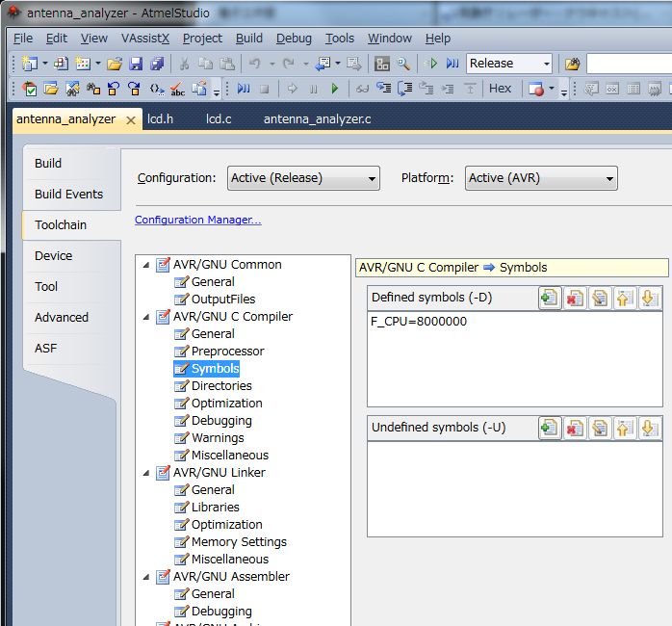Select Libraries under AVR/GNU Linker
This screenshot has height=626, width=672.
pos(215,508)
